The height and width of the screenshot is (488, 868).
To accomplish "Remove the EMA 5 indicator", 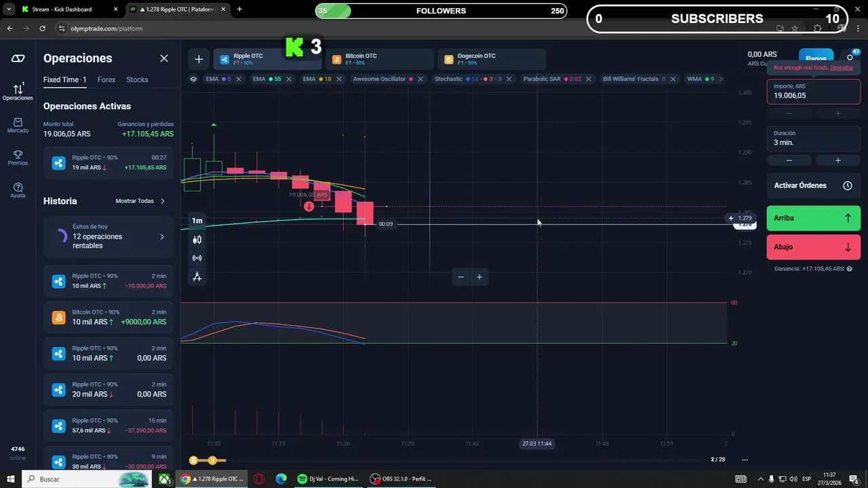I will (x=239, y=79).
